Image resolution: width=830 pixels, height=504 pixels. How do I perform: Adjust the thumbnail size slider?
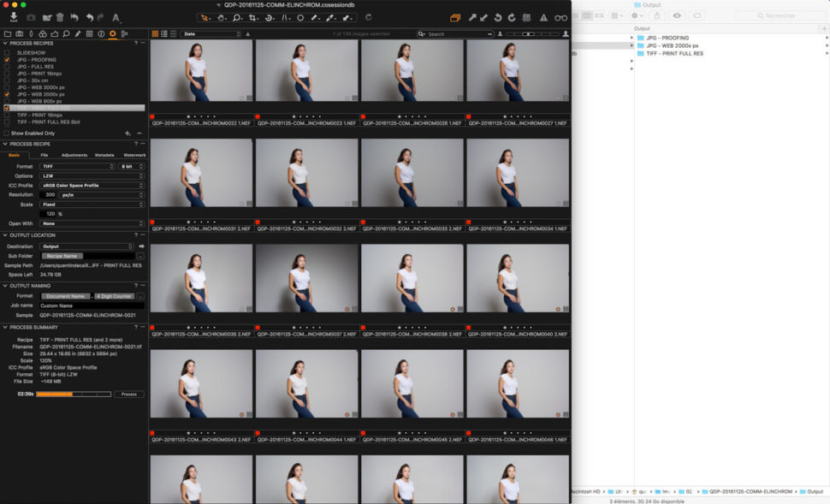pos(528,34)
